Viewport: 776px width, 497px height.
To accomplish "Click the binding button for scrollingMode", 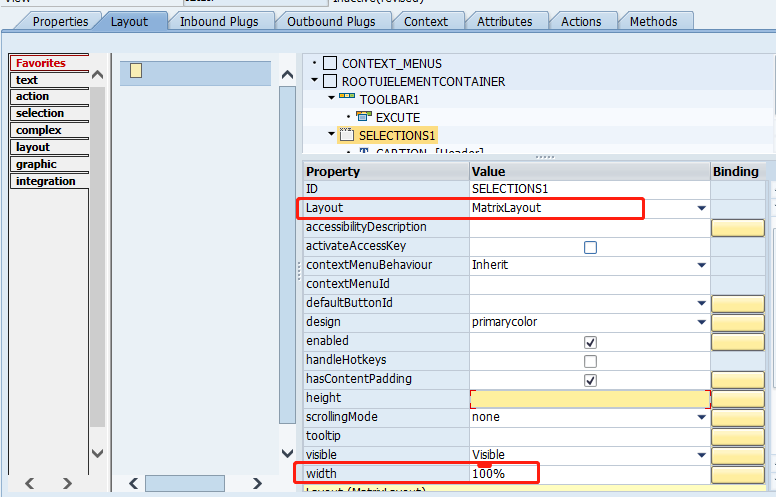I will 738,417.
